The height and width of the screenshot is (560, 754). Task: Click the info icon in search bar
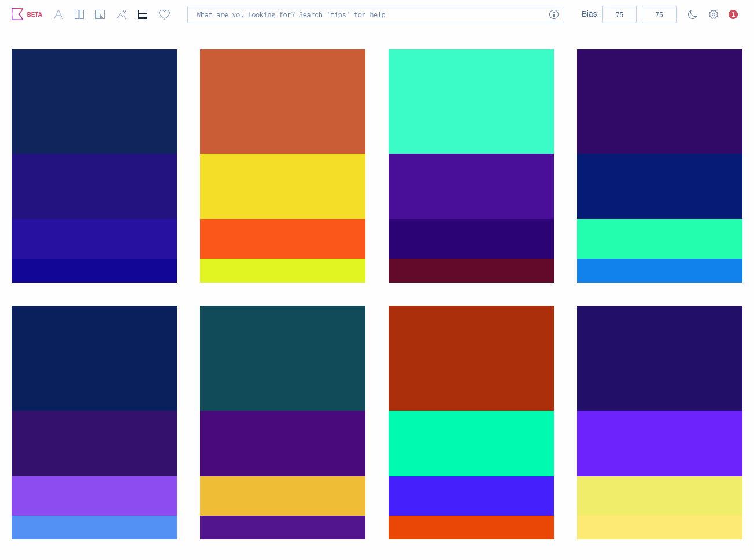point(553,14)
